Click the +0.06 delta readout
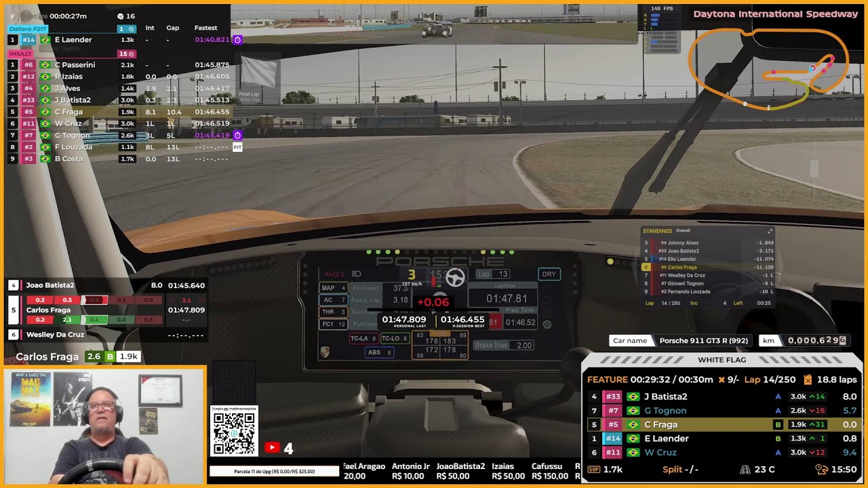The width and height of the screenshot is (868, 488). coord(433,302)
